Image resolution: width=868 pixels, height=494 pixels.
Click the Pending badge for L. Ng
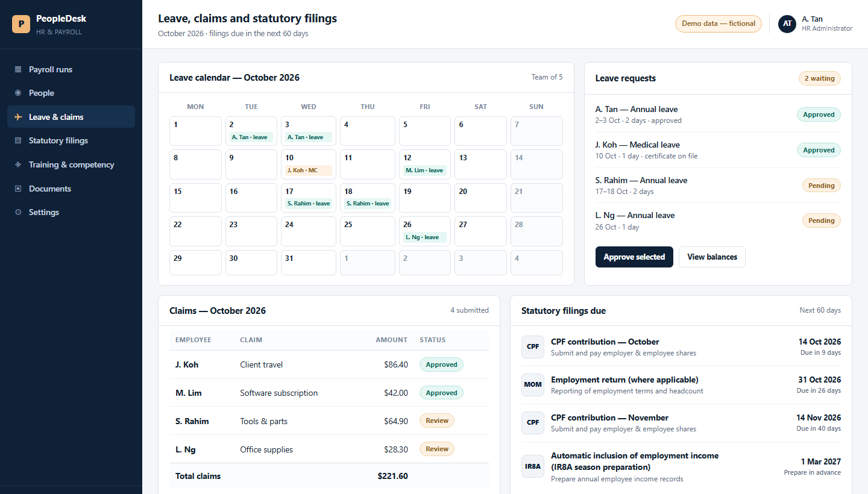[x=822, y=220]
